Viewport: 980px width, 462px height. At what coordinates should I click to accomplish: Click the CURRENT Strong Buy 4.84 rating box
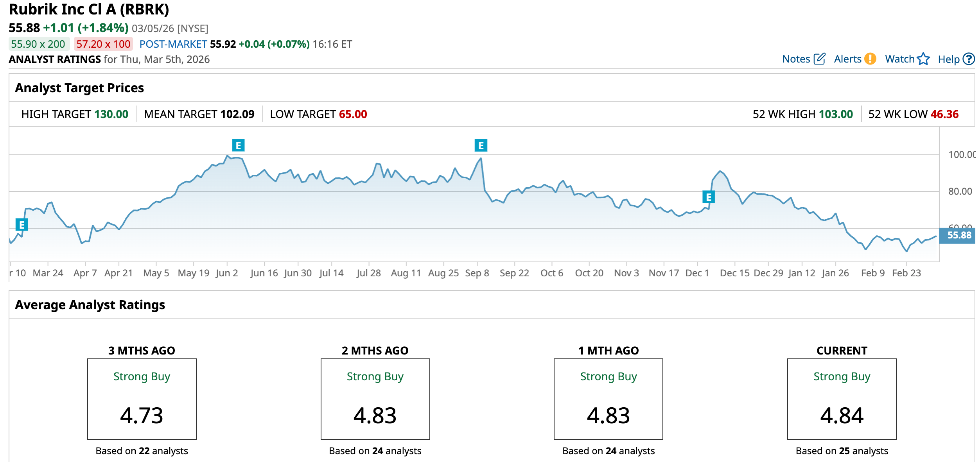pyautogui.click(x=842, y=399)
